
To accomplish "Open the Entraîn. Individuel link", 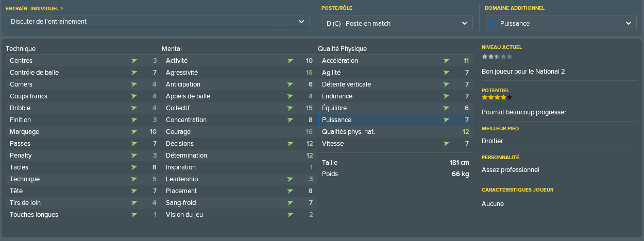I will 34,8.
